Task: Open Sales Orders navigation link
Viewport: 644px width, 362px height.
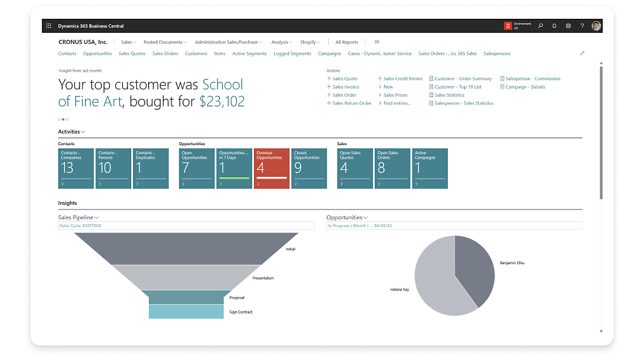Action: [165, 53]
